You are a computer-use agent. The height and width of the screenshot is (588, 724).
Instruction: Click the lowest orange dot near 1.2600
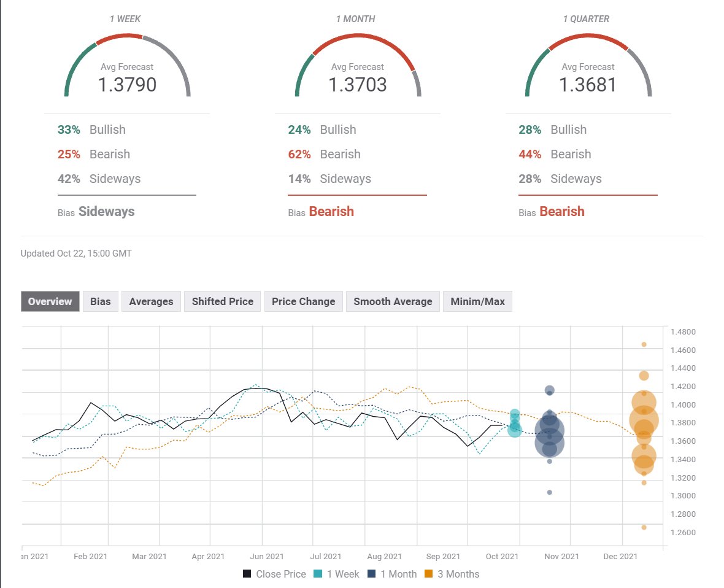644,527
